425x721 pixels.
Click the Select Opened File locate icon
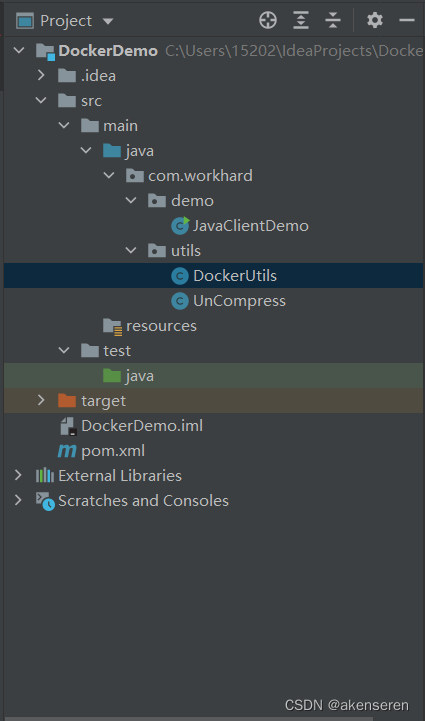coord(268,21)
